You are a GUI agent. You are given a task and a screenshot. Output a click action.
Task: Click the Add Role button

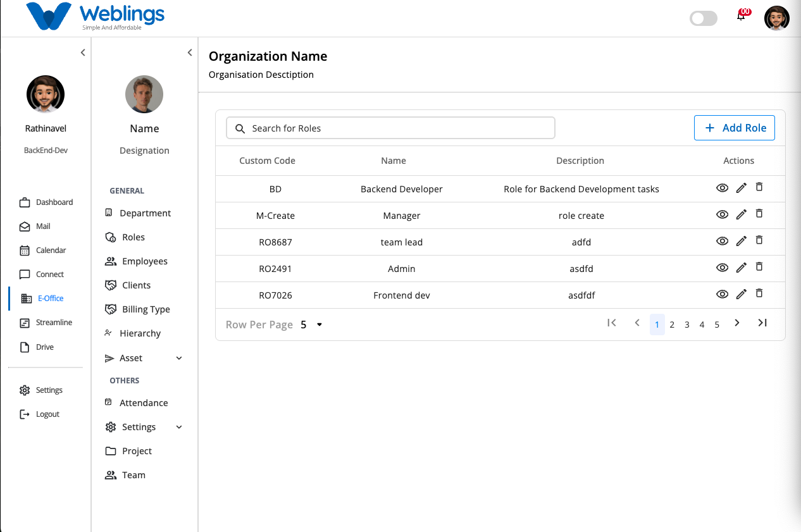click(x=735, y=128)
